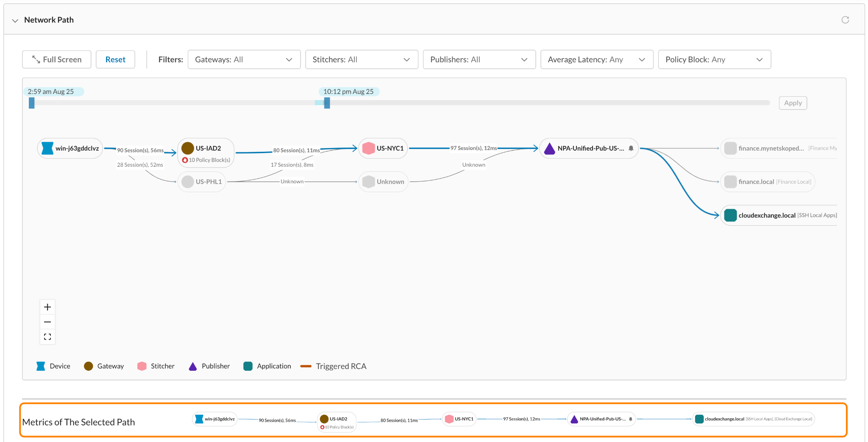The width and height of the screenshot is (868, 442).
Task: Click the Full Screen button
Action: (x=57, y=59)
